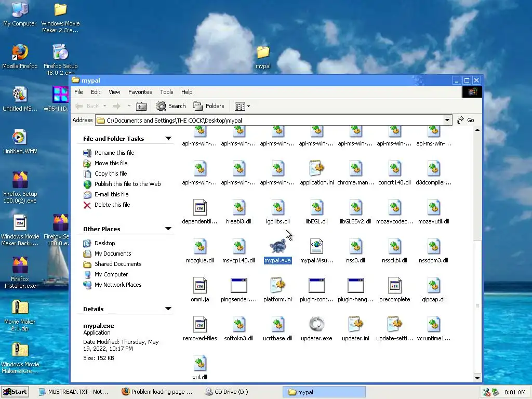Select the dependentlibs file icon
532x399 pixels.
pos(200,207)
